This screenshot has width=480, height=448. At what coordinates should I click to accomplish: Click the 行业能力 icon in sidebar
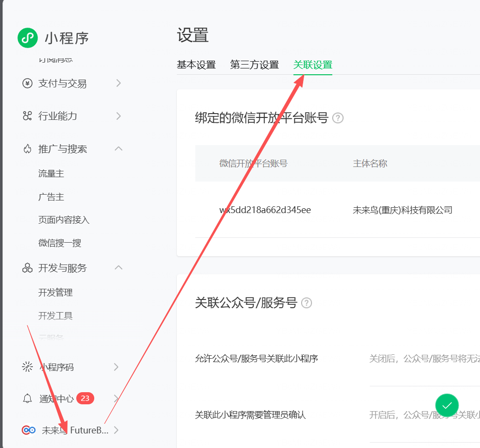28,116
